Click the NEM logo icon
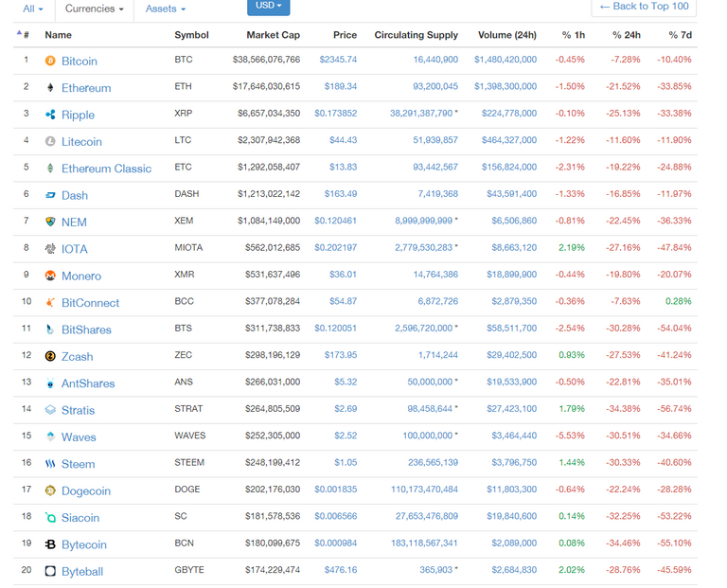This screenshot has height=588, width=727. point(50,222)
